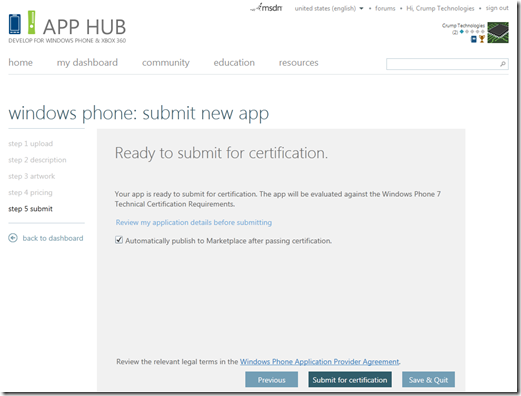Click 'Ready to submit for certification.' heading
The height and width of the screenshot is (396, 521).
221,153
